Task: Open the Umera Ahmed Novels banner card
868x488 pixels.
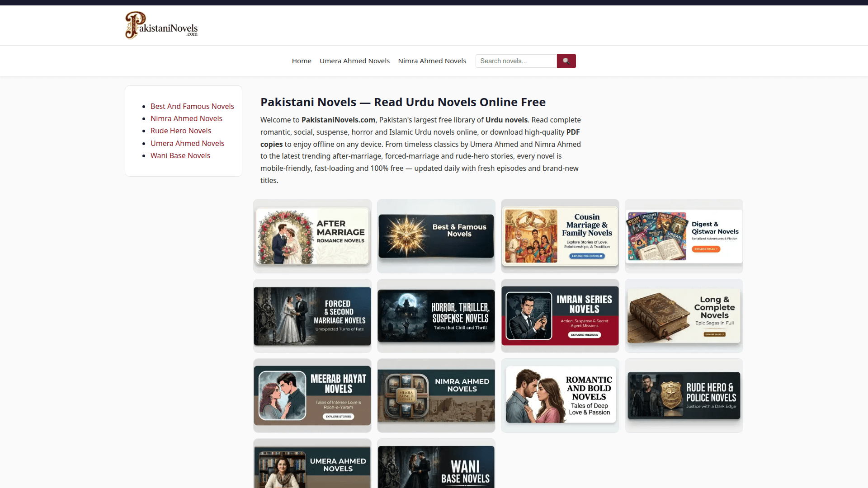Action: point(312,464)
